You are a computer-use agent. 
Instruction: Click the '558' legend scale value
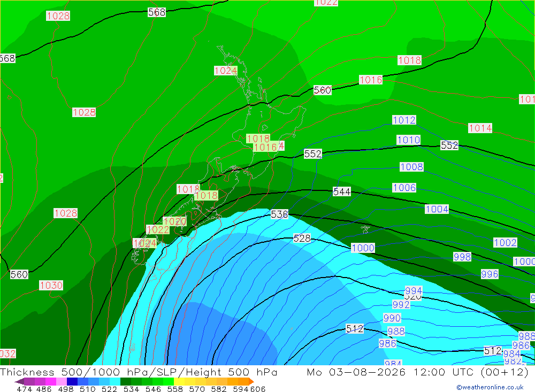pos(175,389)
